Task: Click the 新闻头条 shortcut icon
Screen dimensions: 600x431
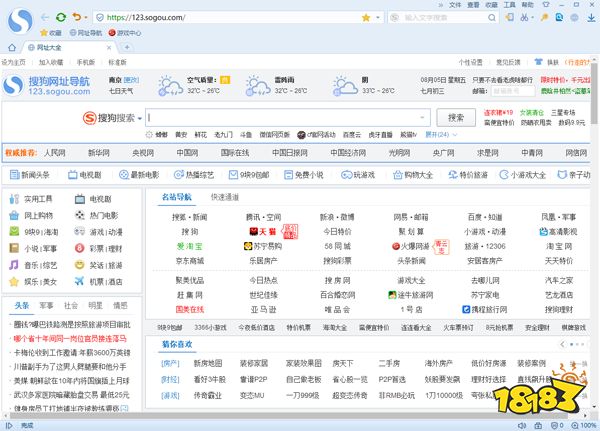Action: (13, 174)
